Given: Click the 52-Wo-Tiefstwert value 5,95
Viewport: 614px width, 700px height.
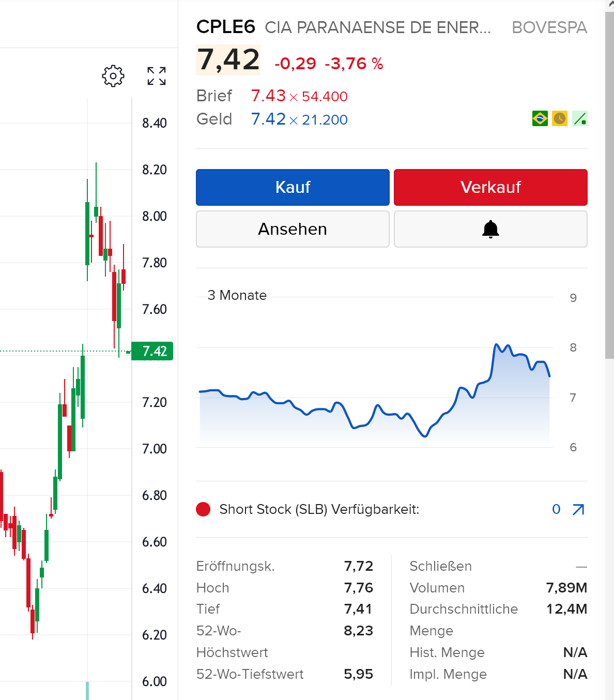Looking at the screenshot, I should [x=359, y=674].
